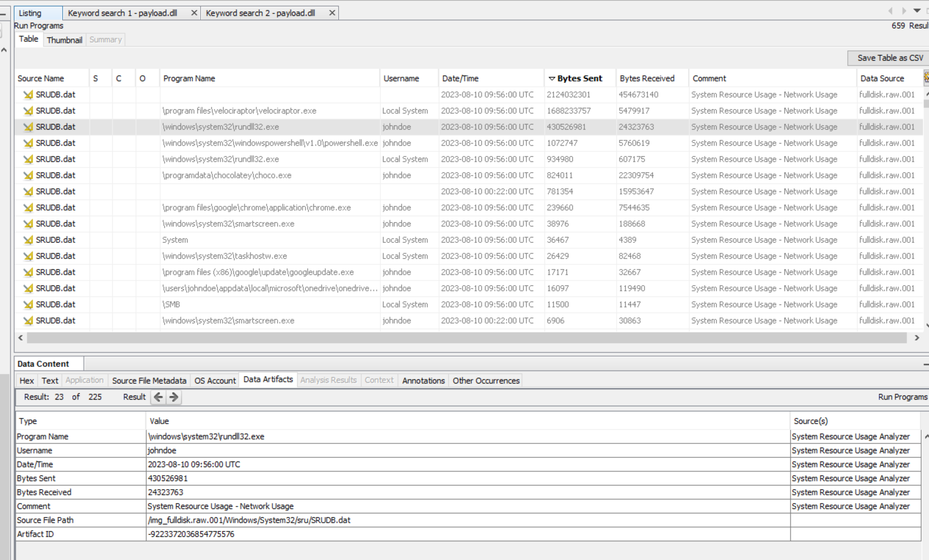Image resolution: width=929 pixels, height=560 pixels.
Task: Click the O column header
Action: pyautogui.click(x=147, y=78)
